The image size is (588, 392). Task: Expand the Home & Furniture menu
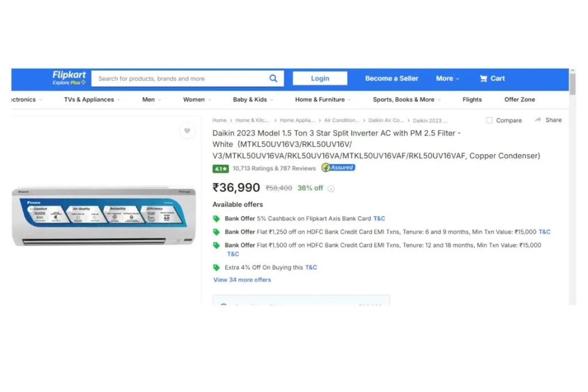coord(323,100)
